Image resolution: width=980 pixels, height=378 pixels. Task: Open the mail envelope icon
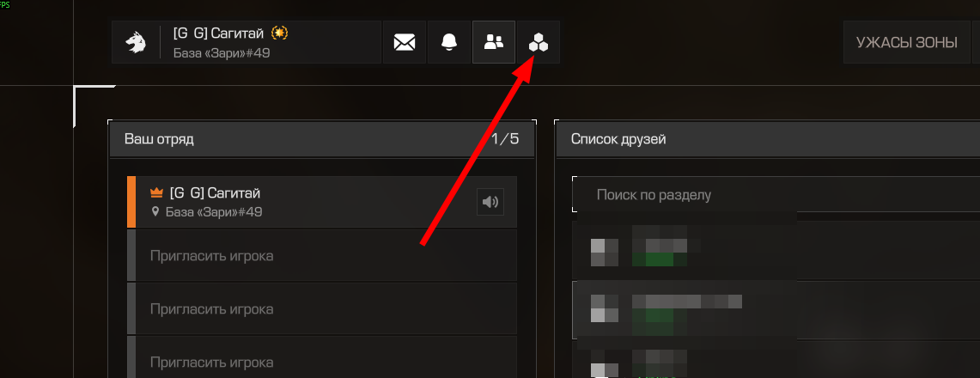(x=405, y=42)
